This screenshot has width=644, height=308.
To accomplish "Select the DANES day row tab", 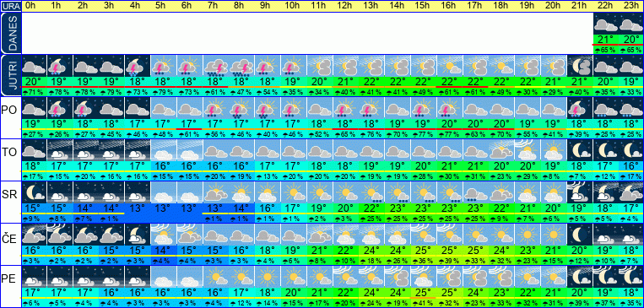I will click(x=10, y=34).
